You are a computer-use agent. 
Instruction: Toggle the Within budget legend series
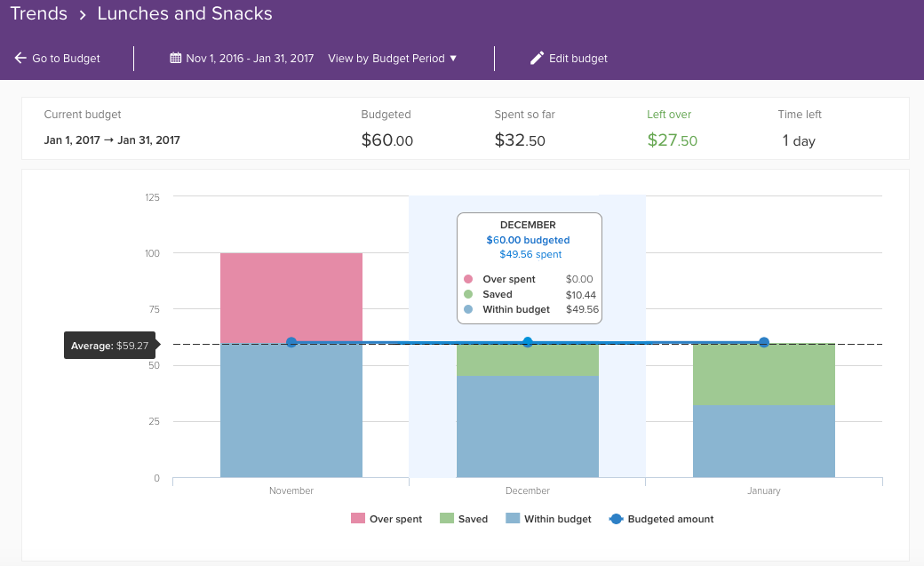point(549,519)
